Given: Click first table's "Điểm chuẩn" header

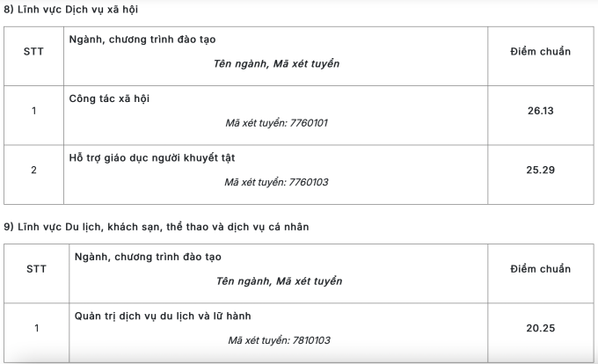Looking at the screenshot, I should (541, 52).
